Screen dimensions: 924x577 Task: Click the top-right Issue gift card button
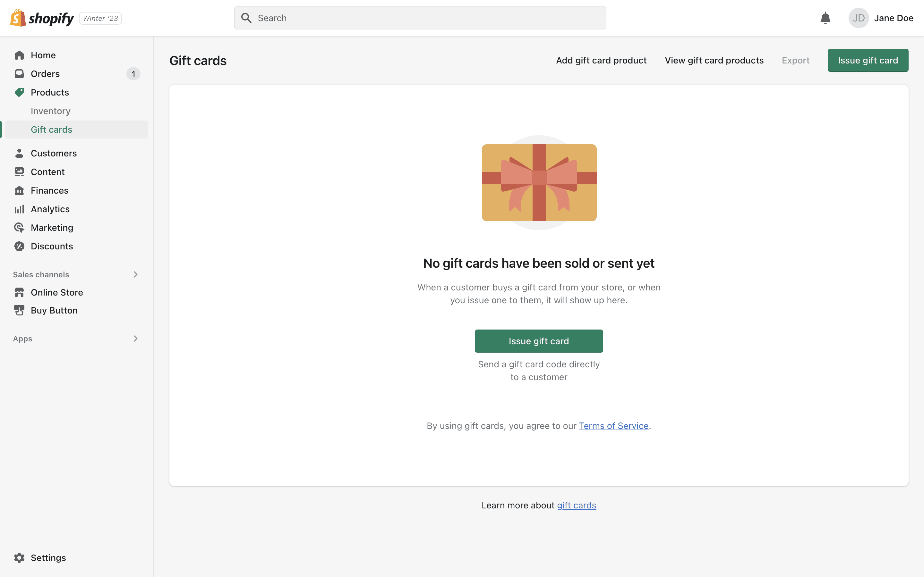pos(868,60)
